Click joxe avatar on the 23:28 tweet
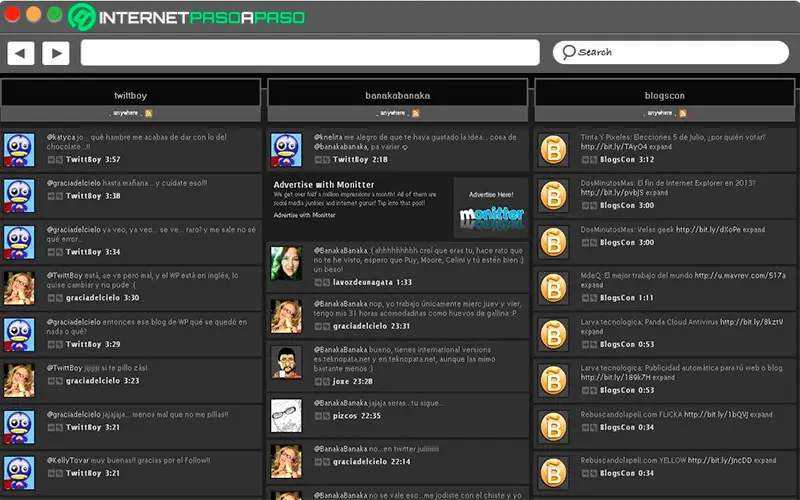This screenshot has height=500, width=800. 286,362
